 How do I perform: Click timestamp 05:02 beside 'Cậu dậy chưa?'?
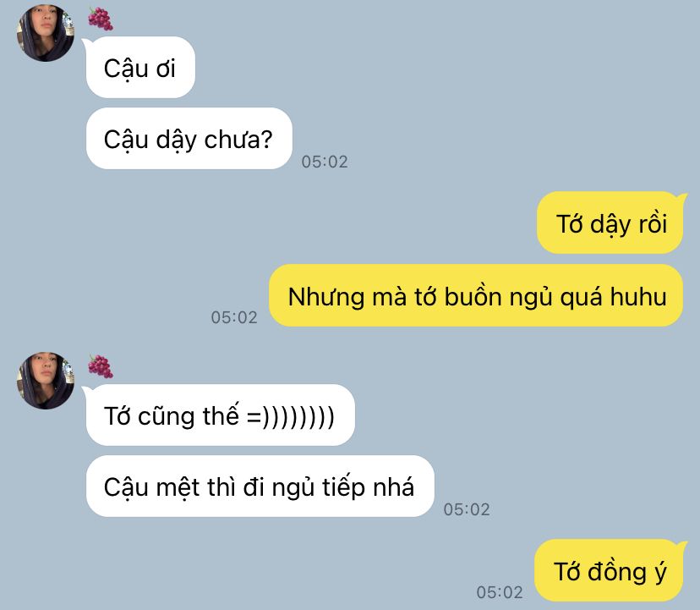(325, 162)
